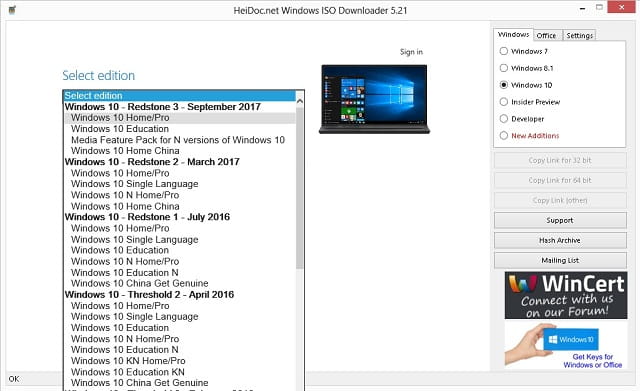The image size is (640, 391).
Task: Click the Redstone 3 - September 2017 header
Action: (x=180, y=107)
